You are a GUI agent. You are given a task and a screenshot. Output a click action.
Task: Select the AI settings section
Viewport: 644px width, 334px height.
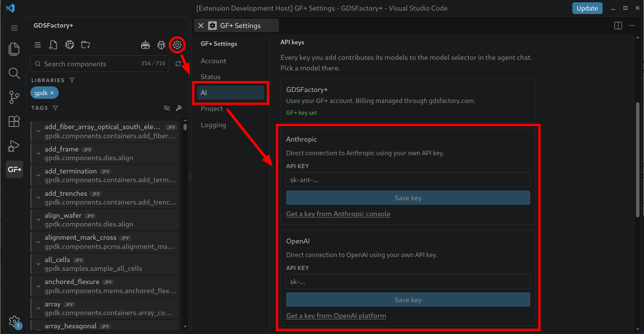[230, 93]
